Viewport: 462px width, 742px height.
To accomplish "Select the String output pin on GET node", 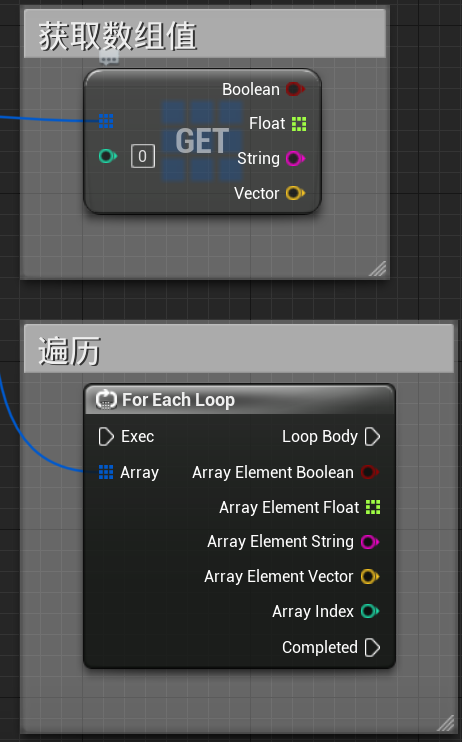I will click(x=295, y=159).
